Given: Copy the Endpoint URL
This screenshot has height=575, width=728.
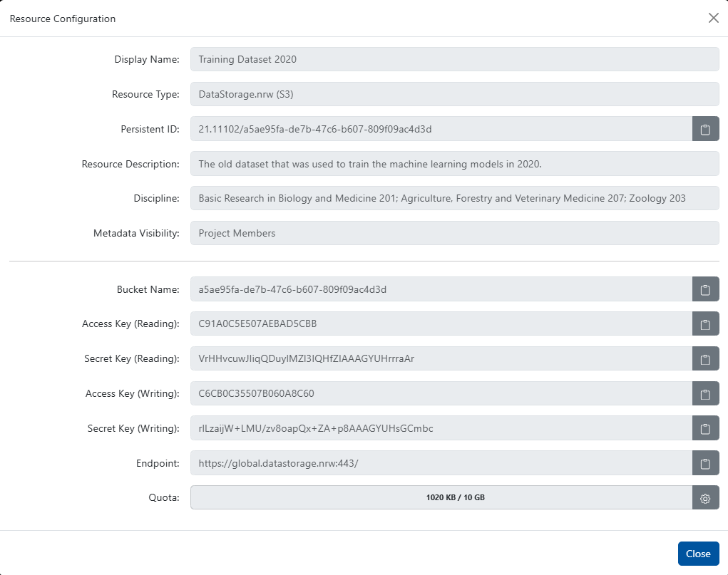Looking at the screenshot, I should [x=705, y=463].
